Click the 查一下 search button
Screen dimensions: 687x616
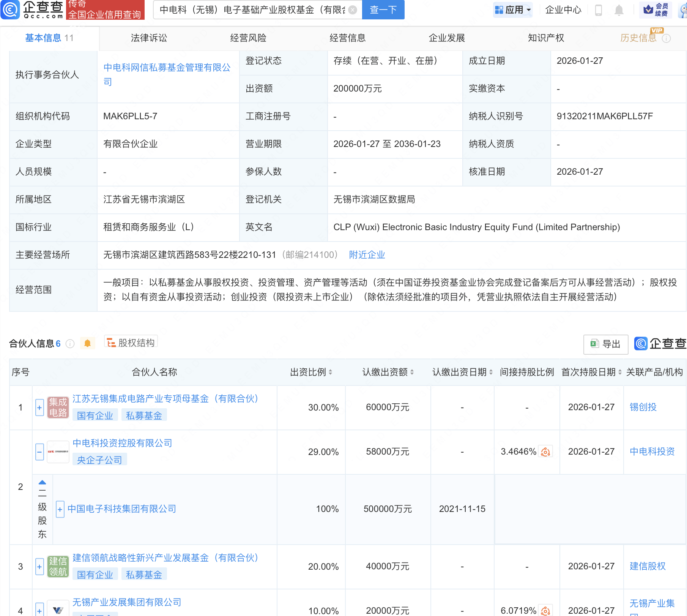pos(383,10)
